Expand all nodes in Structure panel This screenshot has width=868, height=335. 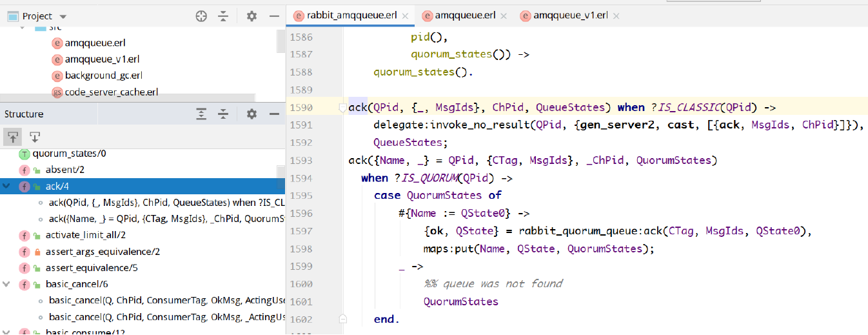pyautogui.click(x=201, y=114)
